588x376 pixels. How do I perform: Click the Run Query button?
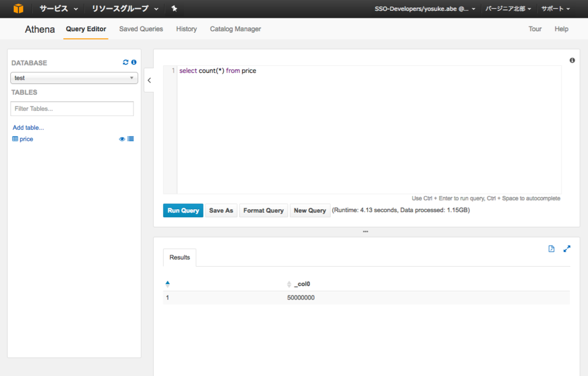click(x=183, y=210)
